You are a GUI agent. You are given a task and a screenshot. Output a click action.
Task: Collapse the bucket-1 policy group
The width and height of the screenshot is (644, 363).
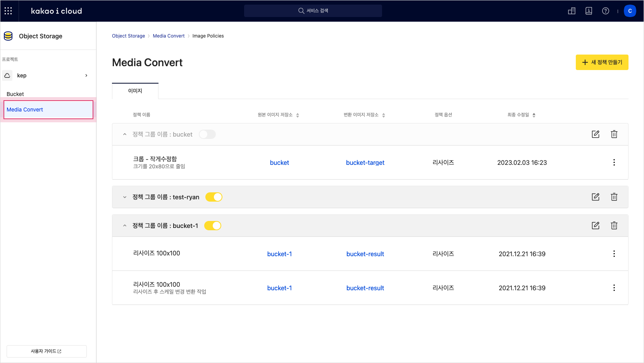tap(125, 226)
